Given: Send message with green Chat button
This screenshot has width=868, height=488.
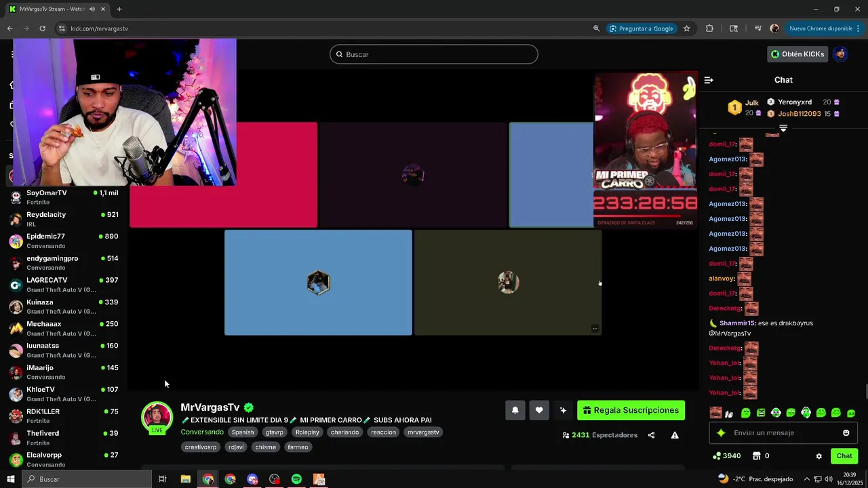Looking at the screenshot, I should click(844, 456).
